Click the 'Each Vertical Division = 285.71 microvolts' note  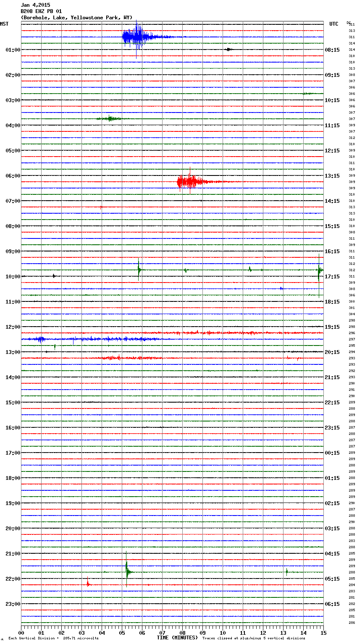[53, 639]
